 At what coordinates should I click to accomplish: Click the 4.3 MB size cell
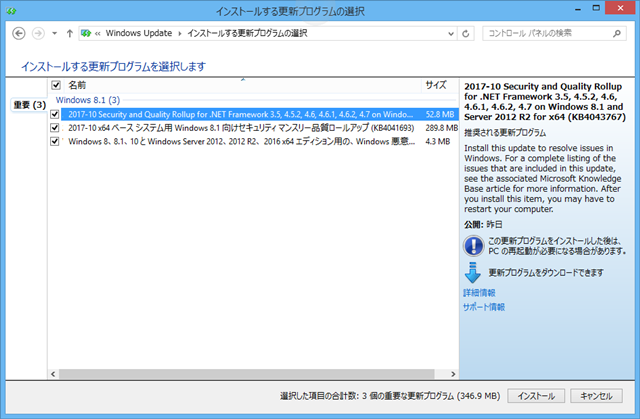coord(438,141)
